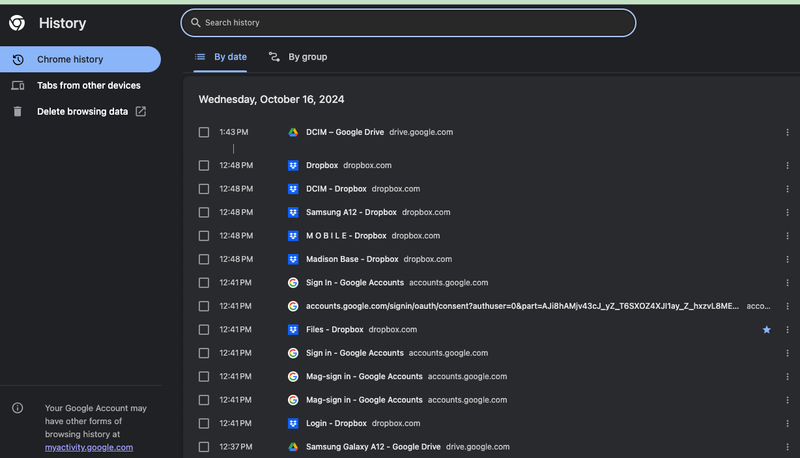Screen dimensions: 800x458
Task: Select the By date tab
Action: [x=221, y=57]
